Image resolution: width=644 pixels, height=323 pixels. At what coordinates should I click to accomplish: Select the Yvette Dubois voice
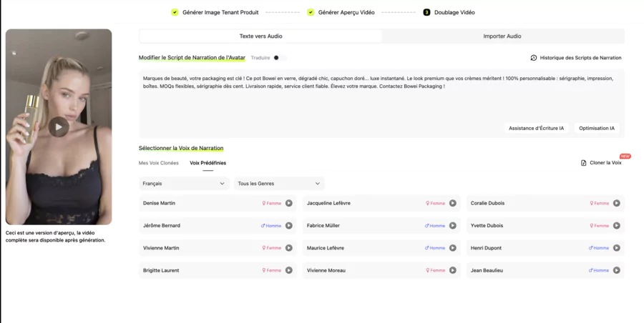coord(545,225)
